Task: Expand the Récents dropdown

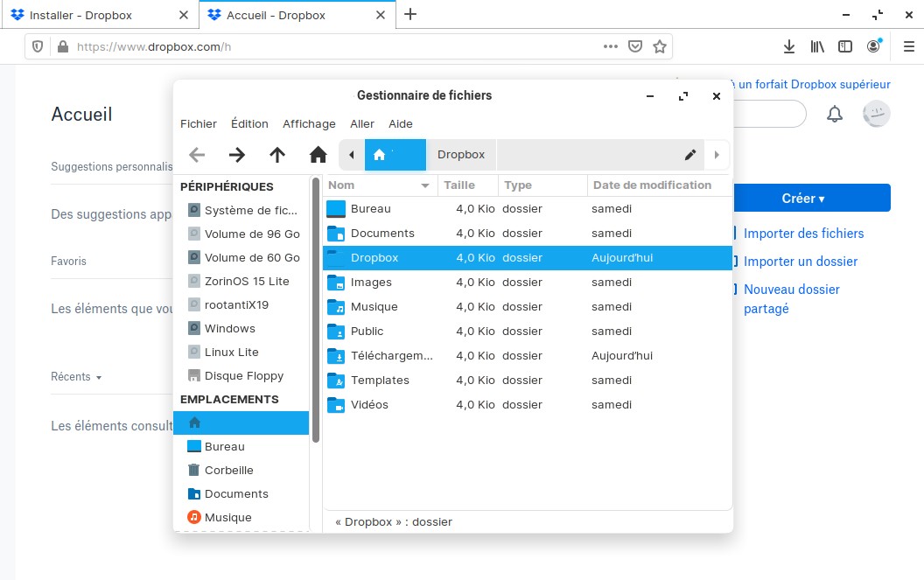Action: [76, 377]
